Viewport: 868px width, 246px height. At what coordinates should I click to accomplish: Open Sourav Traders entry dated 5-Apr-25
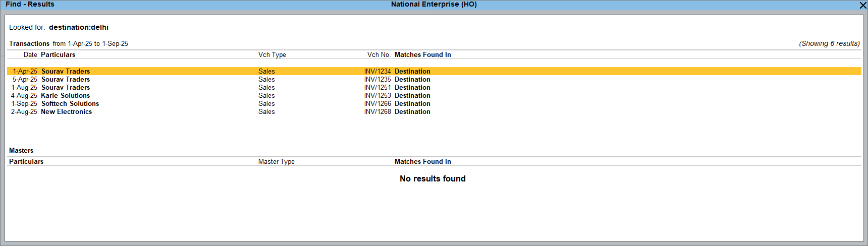66,79
